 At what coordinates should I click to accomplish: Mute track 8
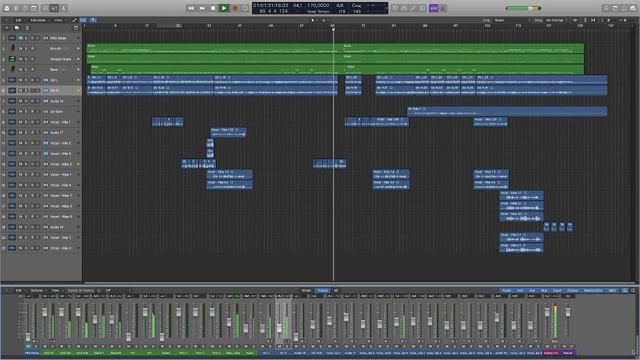pos(21,111)
